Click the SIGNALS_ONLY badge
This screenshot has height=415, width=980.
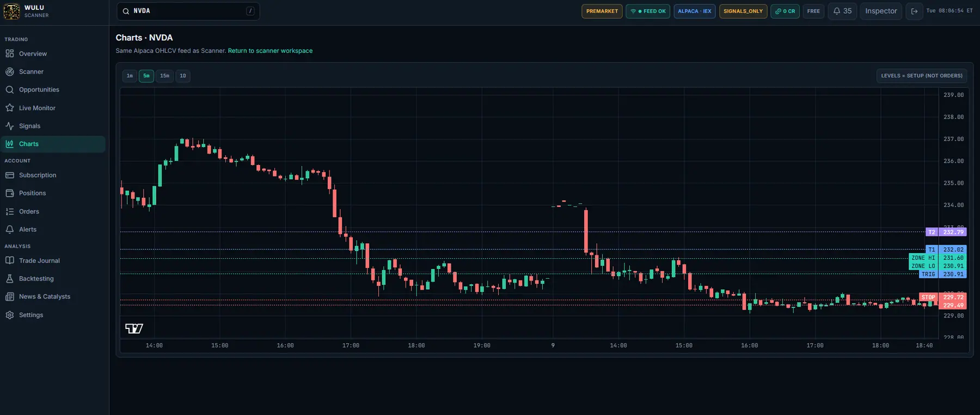pyautogui.click(x=743, y=11)
